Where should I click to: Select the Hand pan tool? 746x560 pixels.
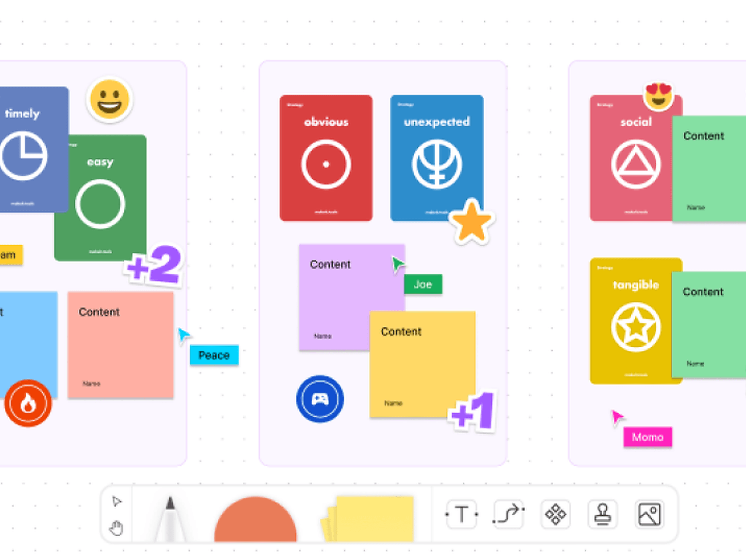[x=117, y=527]
